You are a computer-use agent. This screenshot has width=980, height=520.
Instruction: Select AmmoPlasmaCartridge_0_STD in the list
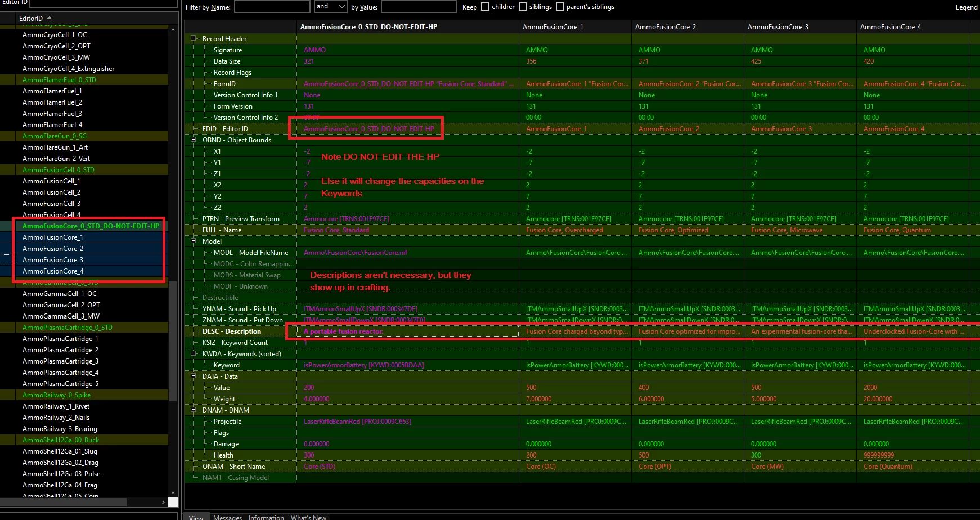tap(67, 328)
